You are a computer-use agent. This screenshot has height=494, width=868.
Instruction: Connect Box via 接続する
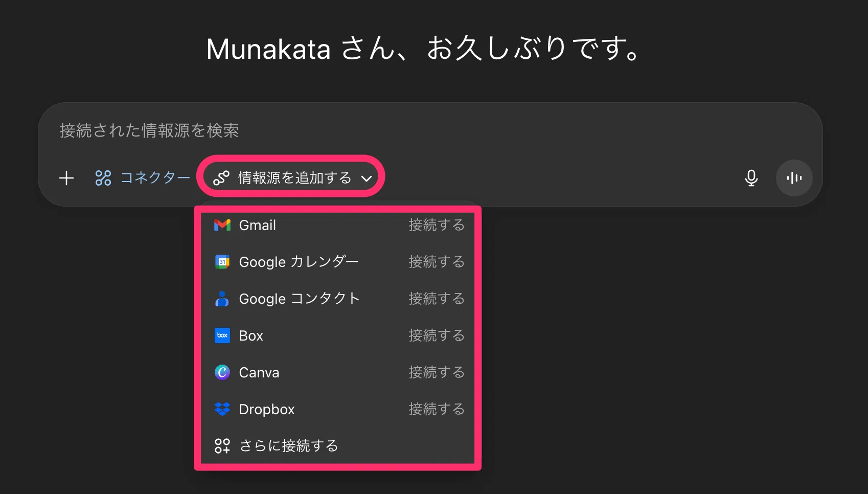(437, 335)
